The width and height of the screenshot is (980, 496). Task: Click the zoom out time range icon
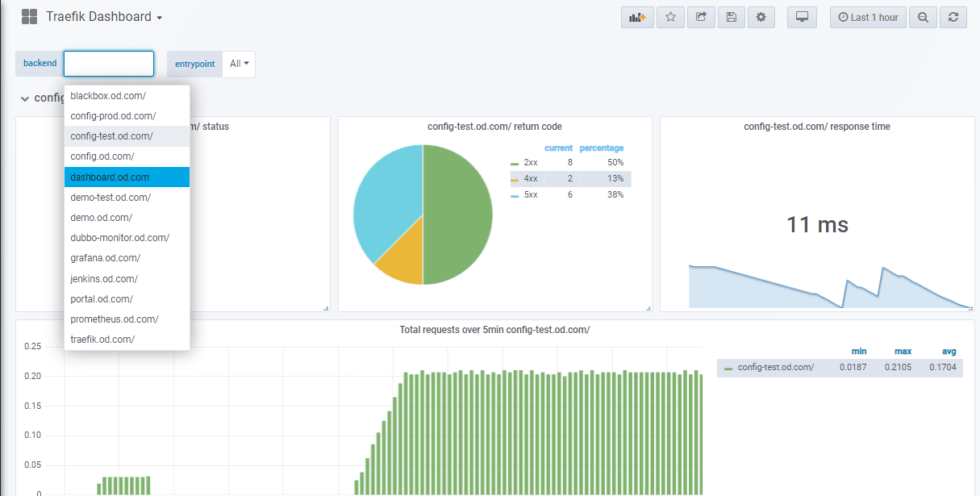click(924, 17)
